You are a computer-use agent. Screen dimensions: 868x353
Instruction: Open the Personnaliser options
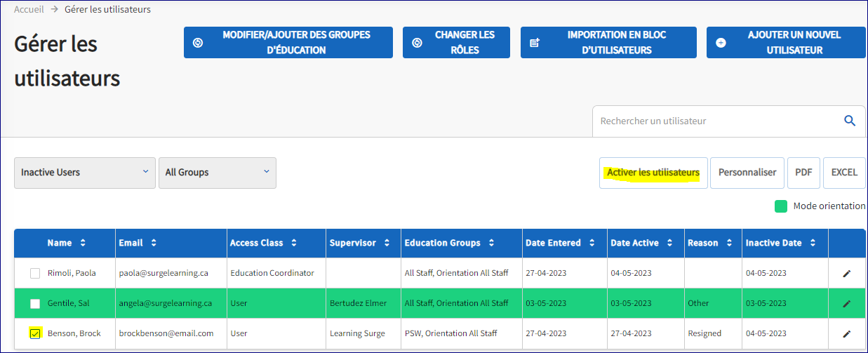[747, 173]
